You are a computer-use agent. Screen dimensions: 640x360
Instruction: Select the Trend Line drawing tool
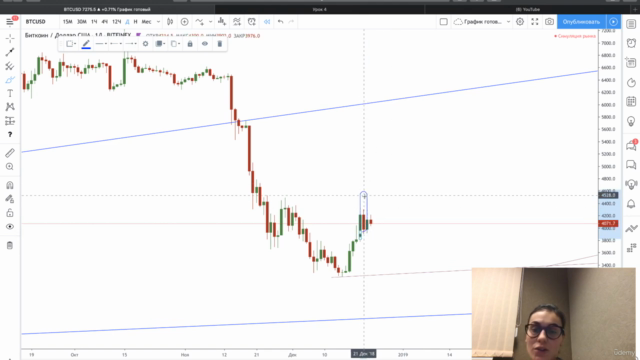point(10,52)
